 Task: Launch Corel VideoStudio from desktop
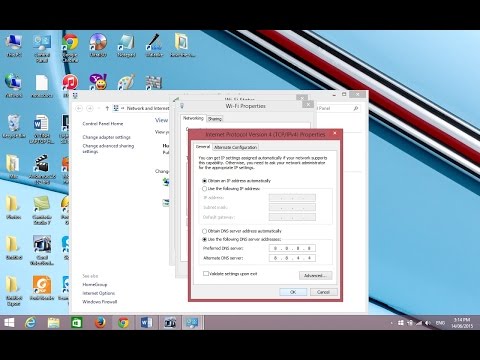click(42, 251)
